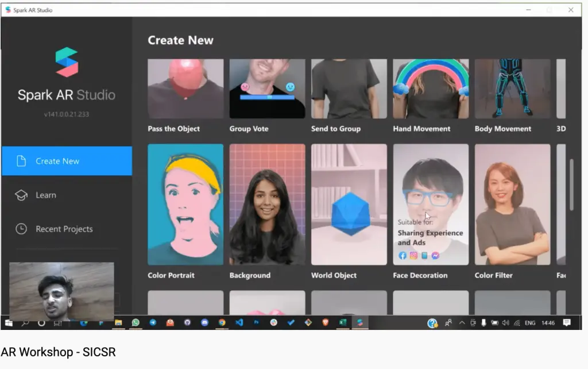Screen dimensions: 588x369
Task: Choose the World Object template
Action: pos(349,205)
